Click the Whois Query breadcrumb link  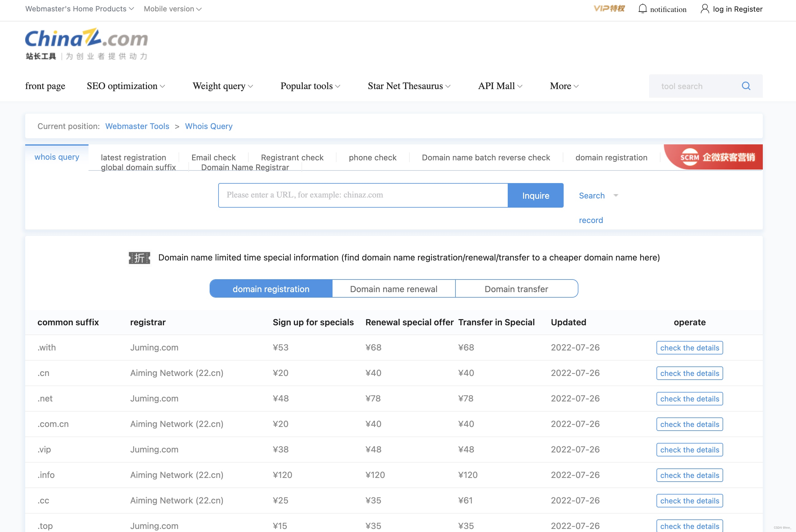pos(209,126)
